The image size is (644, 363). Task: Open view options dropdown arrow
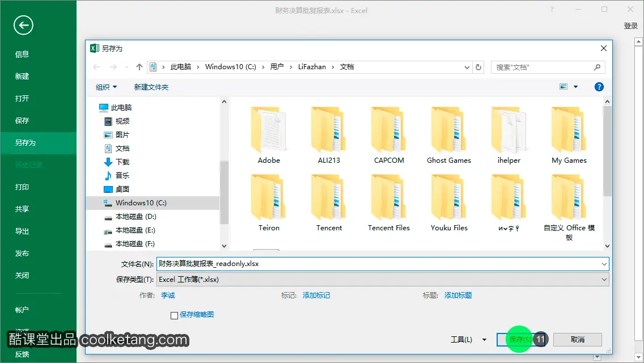pos(575,87)
